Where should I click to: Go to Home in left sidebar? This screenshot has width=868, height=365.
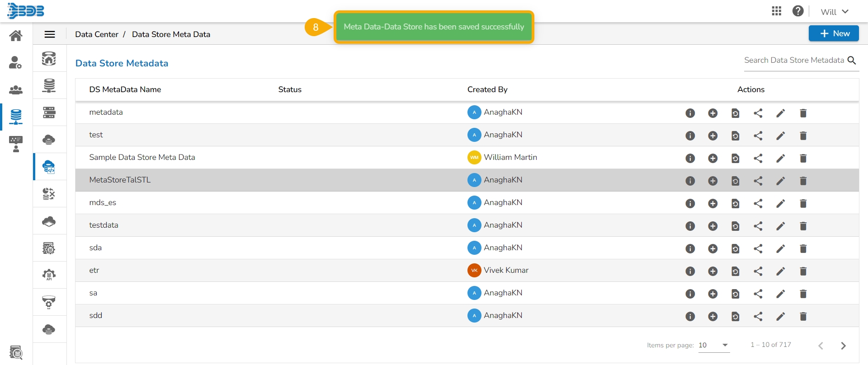point(16,35)
